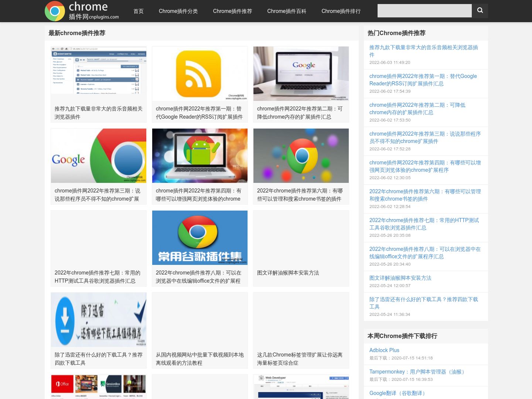Screen dimensions: 532x399
Task: Open the Chrome插件排行 menu
Action: 341,11
